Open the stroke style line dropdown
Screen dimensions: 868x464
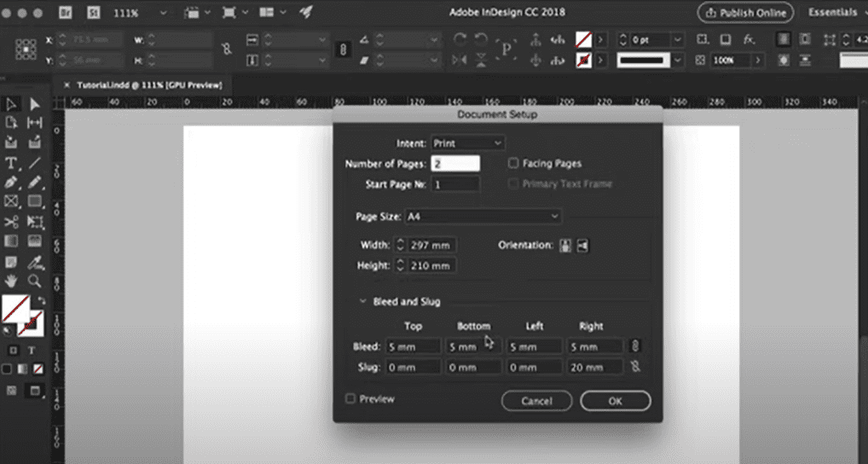[x=678, y=61]
